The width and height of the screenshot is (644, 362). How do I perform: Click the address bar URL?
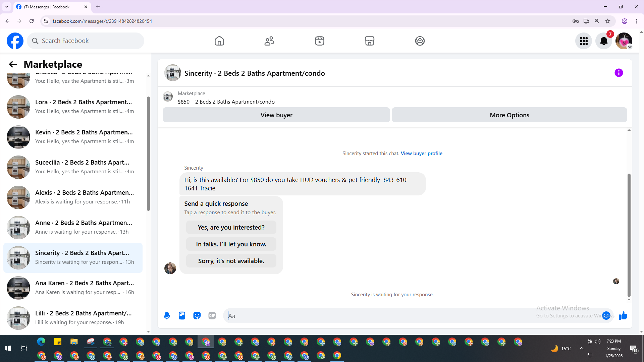(x=102, y=21)
